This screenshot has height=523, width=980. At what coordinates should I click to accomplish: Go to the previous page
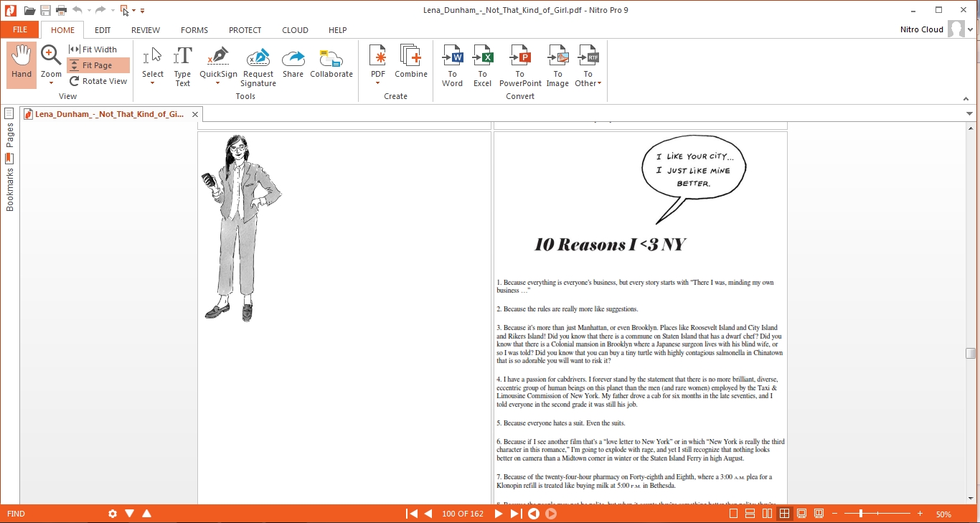pyautogui.click(x=428, y=514)
